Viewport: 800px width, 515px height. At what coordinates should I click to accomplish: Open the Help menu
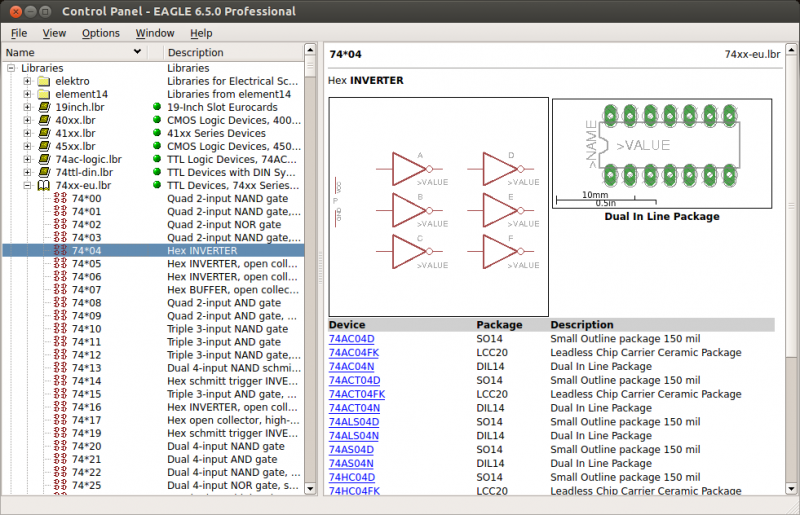201,33
